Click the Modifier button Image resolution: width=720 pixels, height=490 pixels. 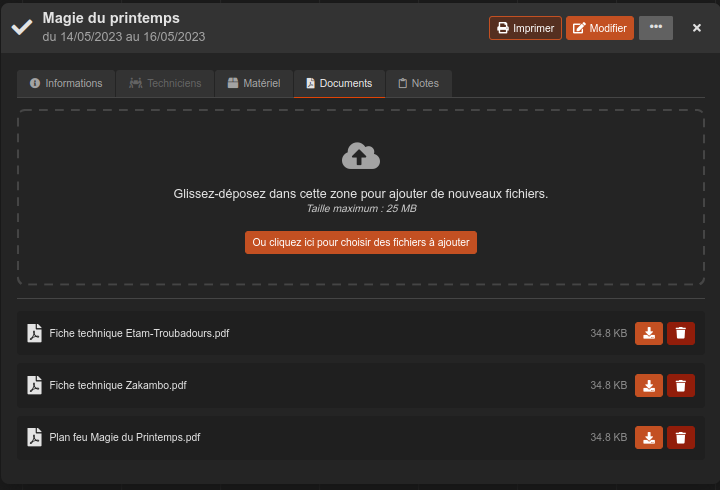[599, 28]
